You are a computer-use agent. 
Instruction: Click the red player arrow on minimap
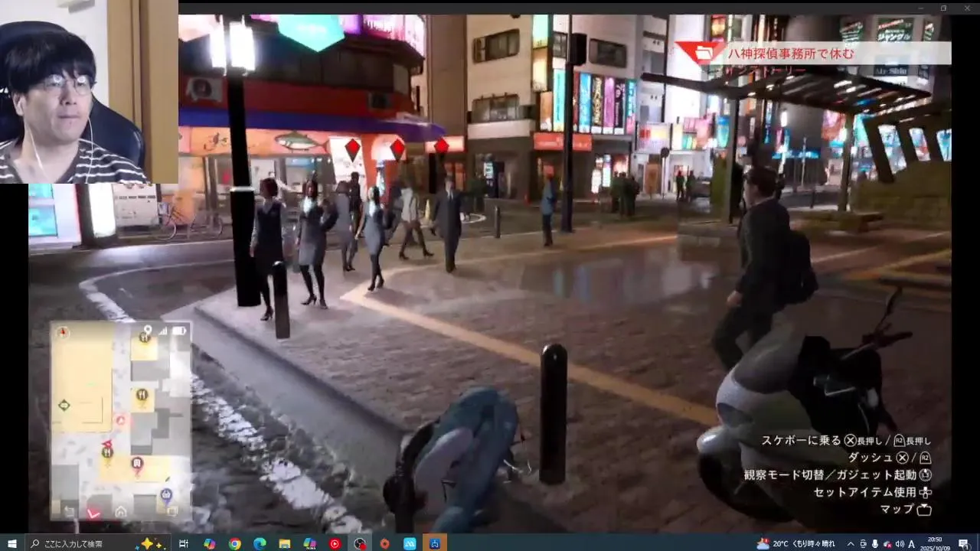pyautogui.click(x=106, y=444)
